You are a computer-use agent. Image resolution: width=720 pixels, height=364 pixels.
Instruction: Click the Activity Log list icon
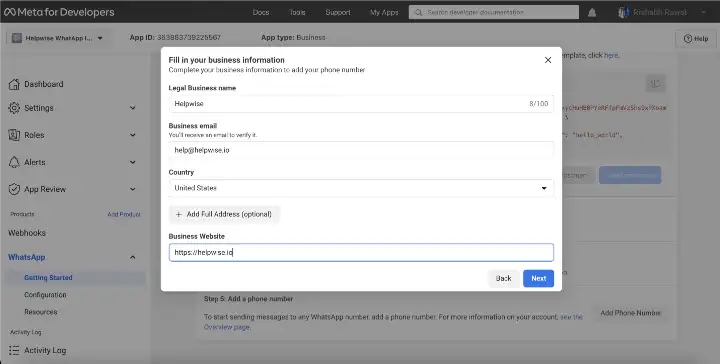[14, 350]
